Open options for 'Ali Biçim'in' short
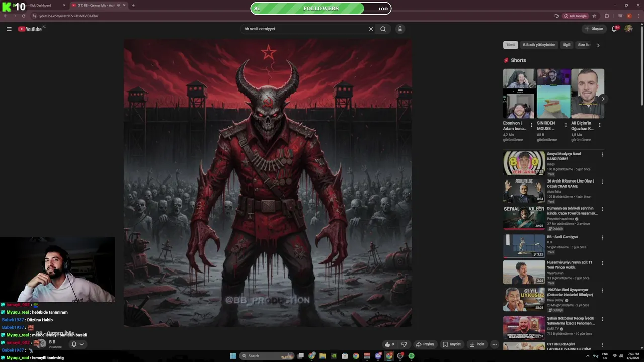The height and width of the screenshot is (362, 644). [x=599, y=125]
